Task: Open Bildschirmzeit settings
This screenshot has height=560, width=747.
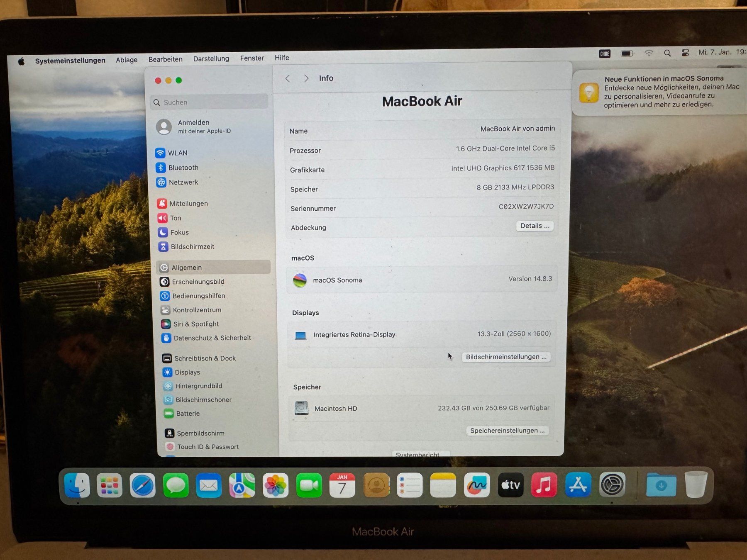Action: point(186,246)
